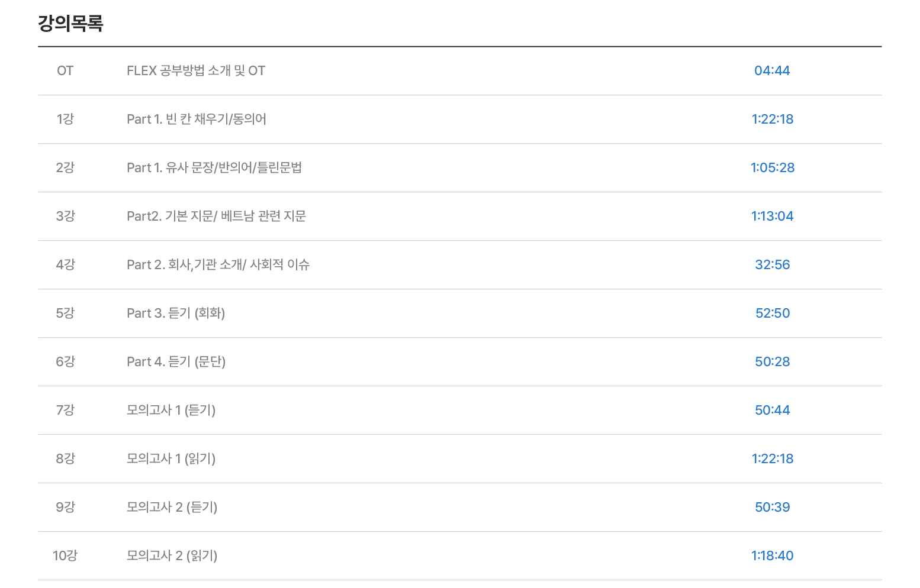Click the 52:50 duration link
The height and width of the screenshot is (588, 920).
click(772, 314)
